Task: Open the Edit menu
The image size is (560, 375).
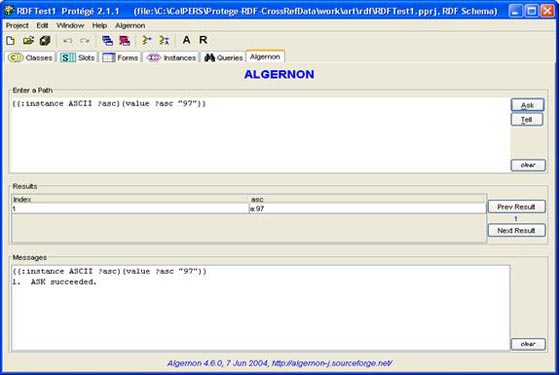Action: pyautogui.click(x=42, y=25)
